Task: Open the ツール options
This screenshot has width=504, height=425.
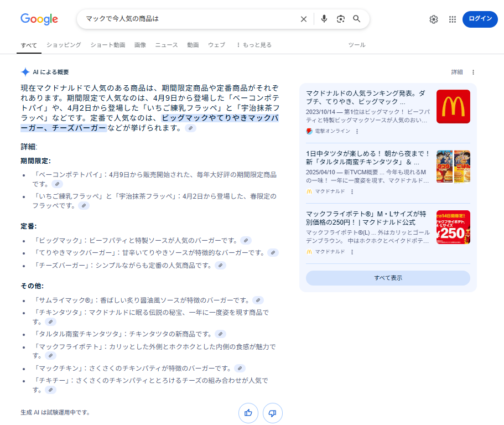Action: point(357,45)
